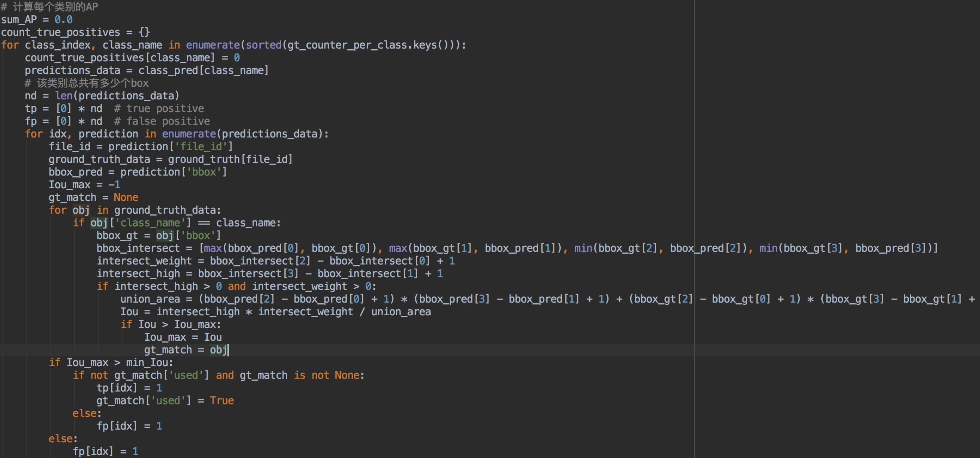The width and height of the screenshot is (980, 458).
Task: Click 'Iou_max = -1' line
Action: pos(84,185)
